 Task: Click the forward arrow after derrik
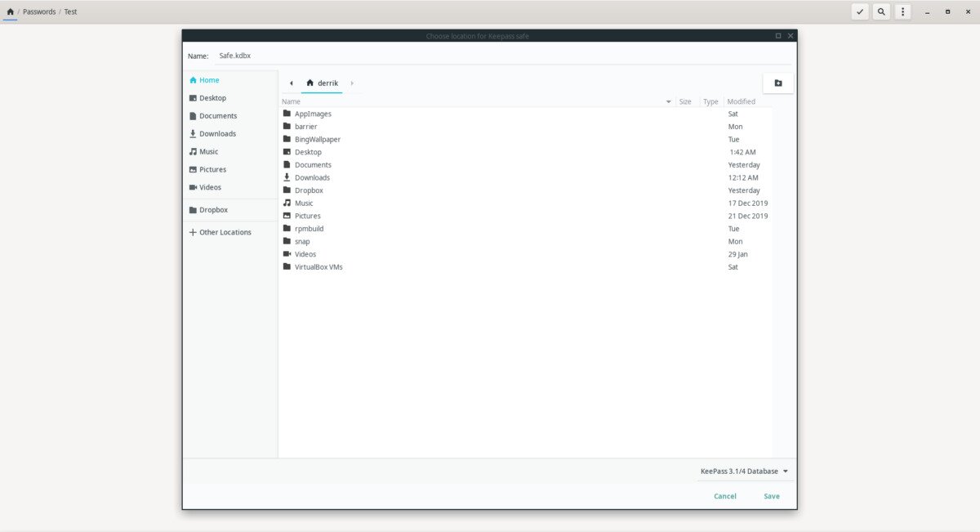click(352, 83)
